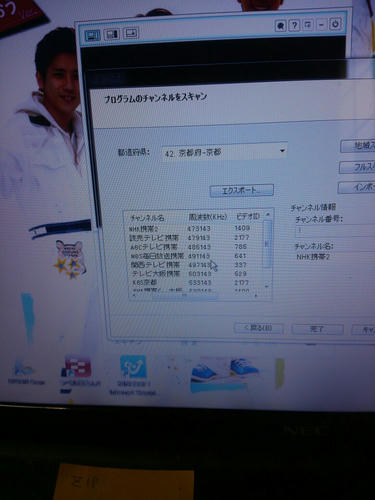Click the 完了 finish button

(317, 329)
